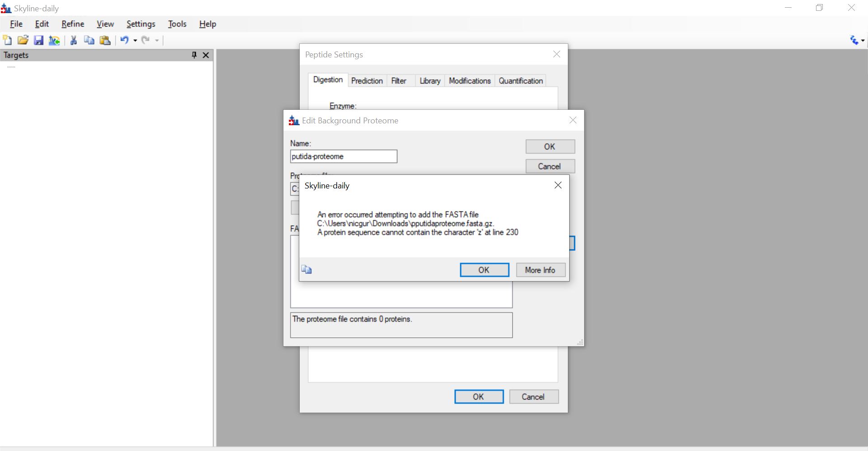Click into the proteome Name text field
Screen dimensions: 868x451
[343, 156]
